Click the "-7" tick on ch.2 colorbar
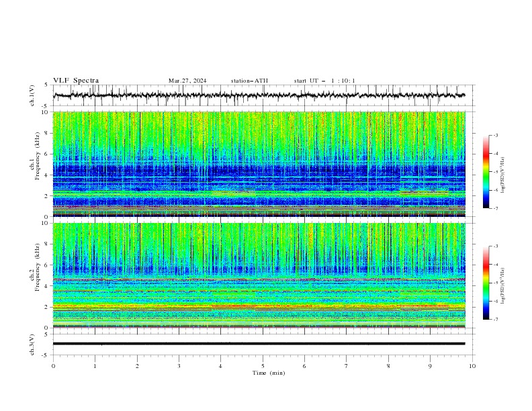The height and width of the screenshot is (411, 532). point(495,320)
